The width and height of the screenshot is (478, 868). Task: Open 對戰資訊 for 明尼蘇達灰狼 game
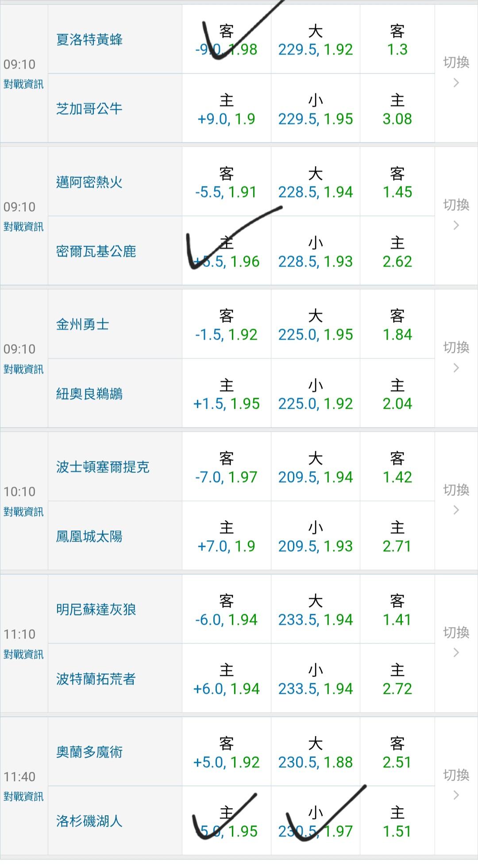(x=23, y=655)
